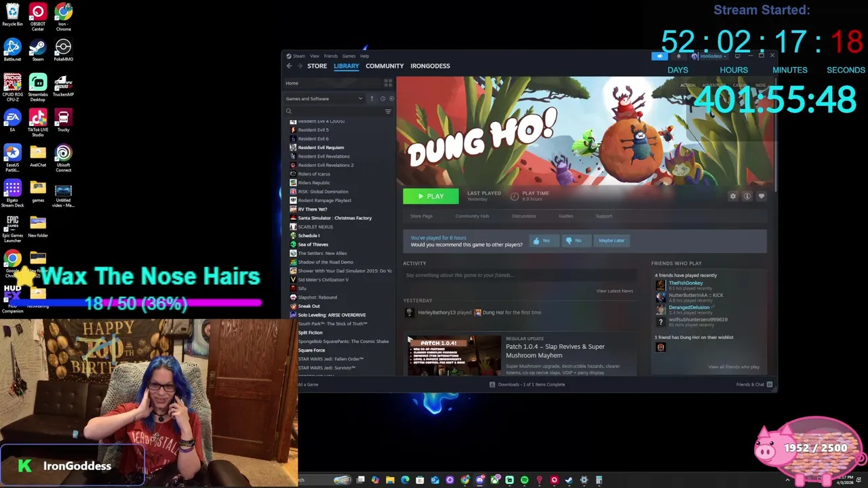Open Ubisoft Connect desktop icon
868x488 pixels.
[63, 157]
